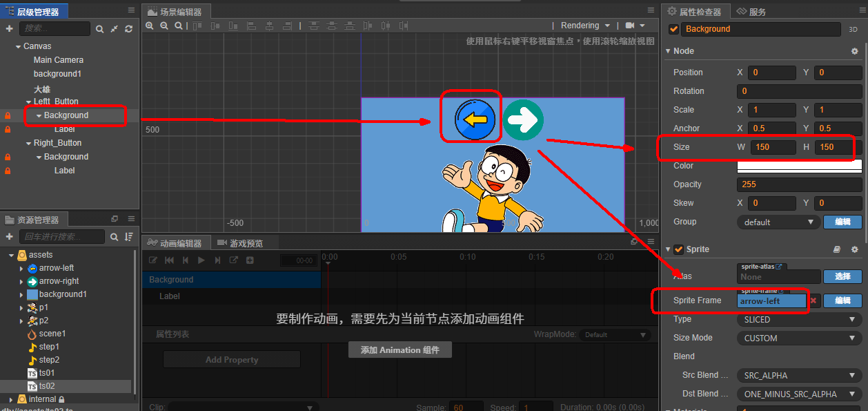The height and width of the screenshot is (411, 868).
Task: Open hierarchy panel hamburger menu
Action: (x=131, y=10)
